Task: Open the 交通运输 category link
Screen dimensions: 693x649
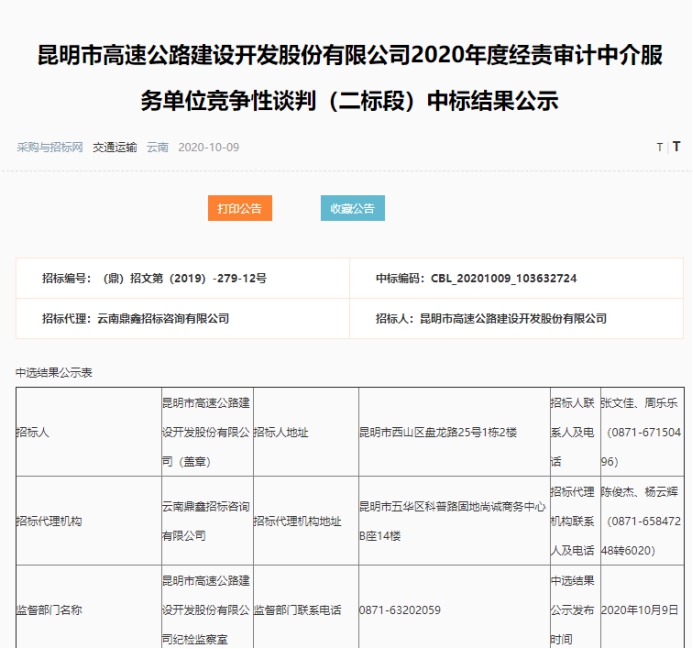Action: point(115,147)
